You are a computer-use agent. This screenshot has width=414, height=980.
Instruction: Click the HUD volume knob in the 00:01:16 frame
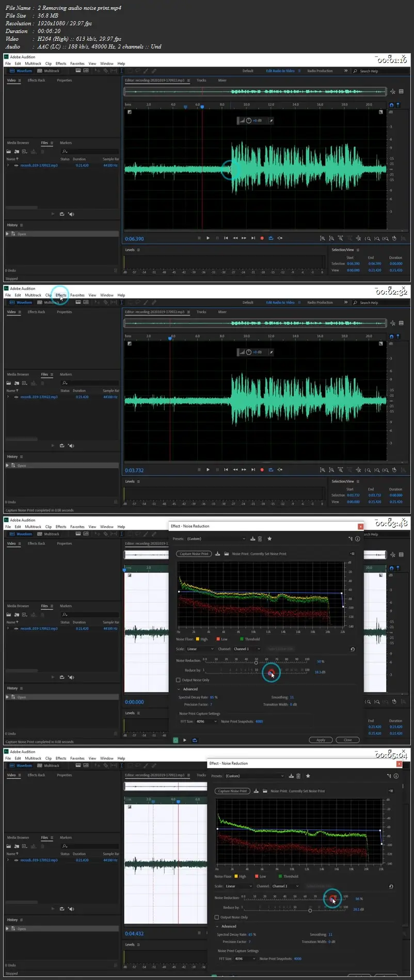(249, 120)
